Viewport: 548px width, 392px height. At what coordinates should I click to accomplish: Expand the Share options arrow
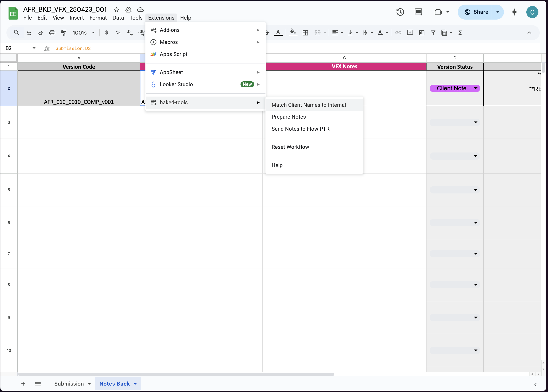tap(498, 12)
